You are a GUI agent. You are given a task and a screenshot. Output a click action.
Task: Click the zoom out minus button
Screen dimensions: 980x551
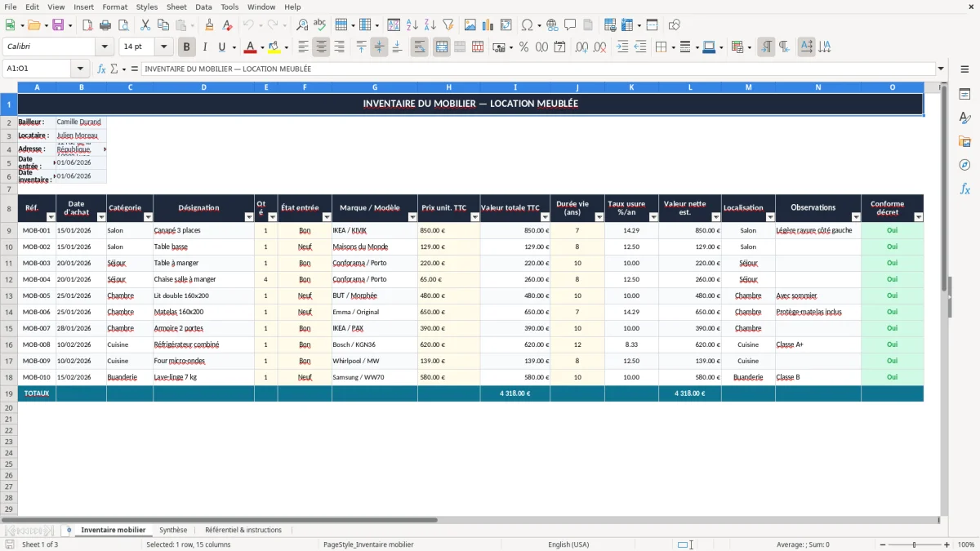(883, 544)
